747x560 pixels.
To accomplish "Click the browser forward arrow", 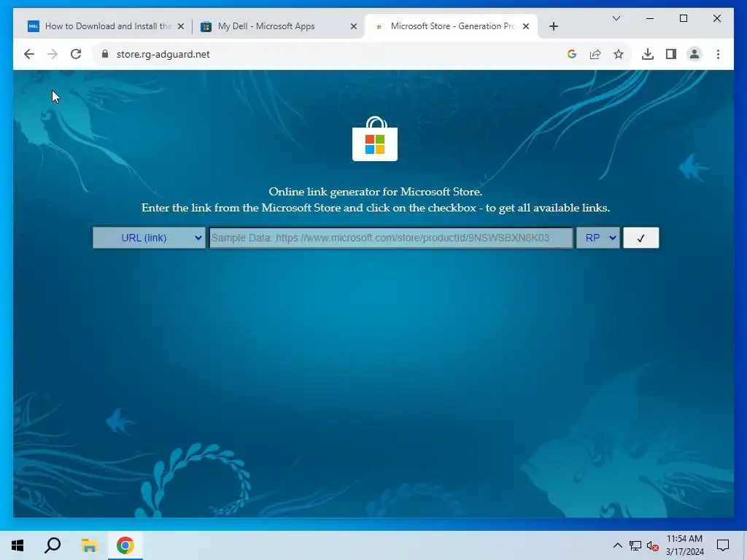I will [53, 54].
